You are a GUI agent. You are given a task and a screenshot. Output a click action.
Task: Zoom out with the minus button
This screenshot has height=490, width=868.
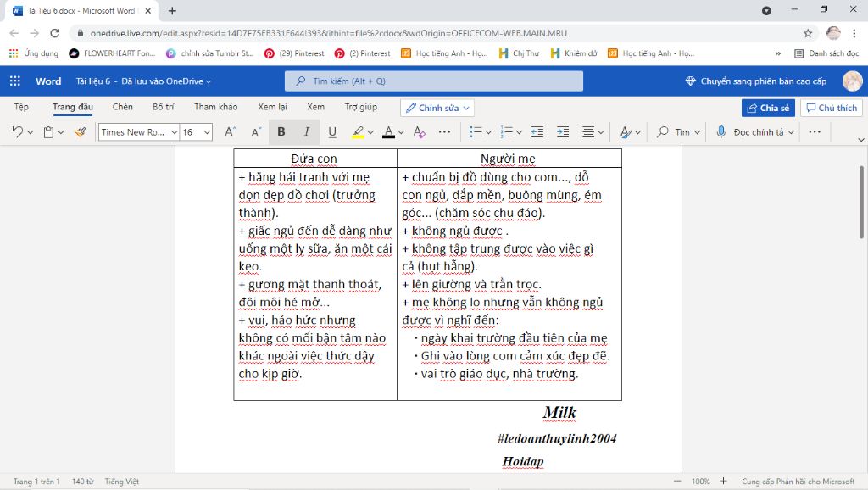coord(677,482)
